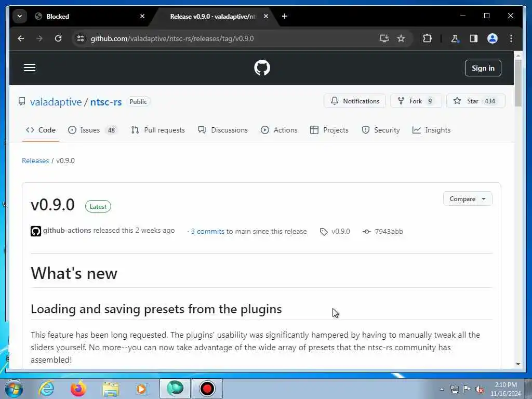Open the github-actions author link

[x=67, y=230]
